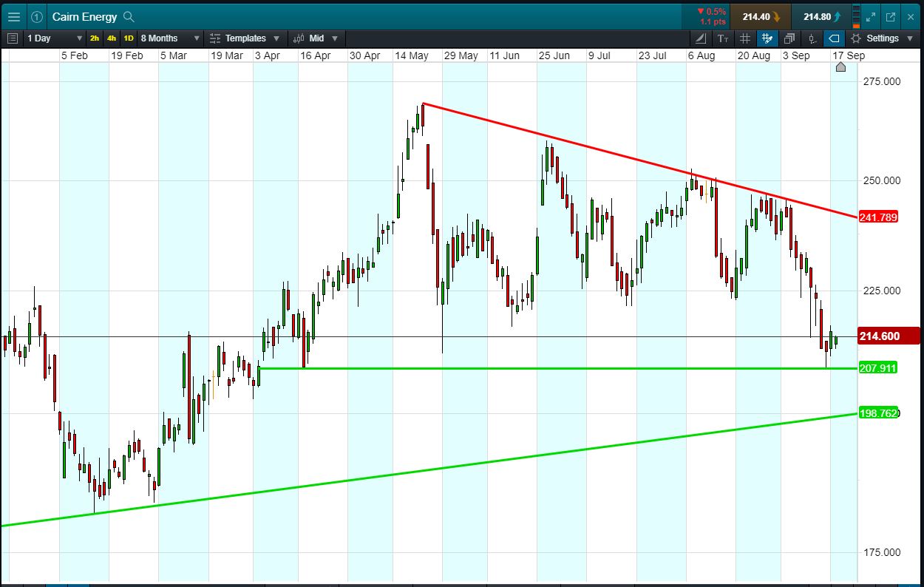
Task: Open the Mid price type dropdown
Action: [x=316, y=38]
